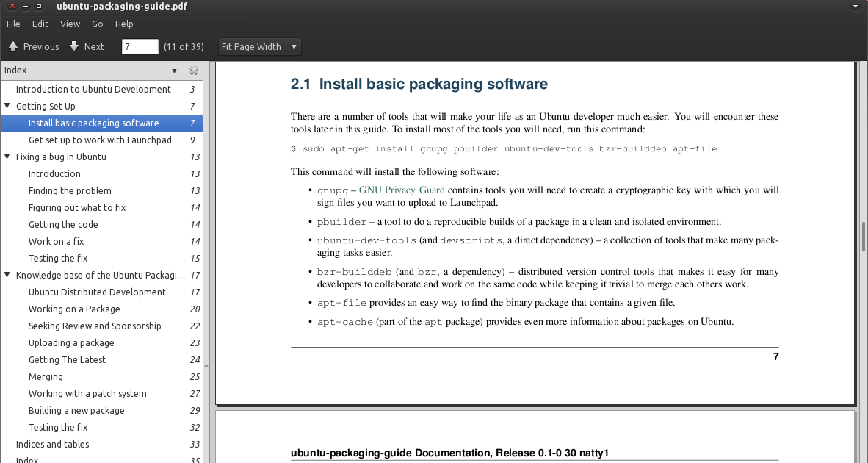Screen dimensions: 868x463
Task: Close the Index side pane
Action: [x=194, y=71]
